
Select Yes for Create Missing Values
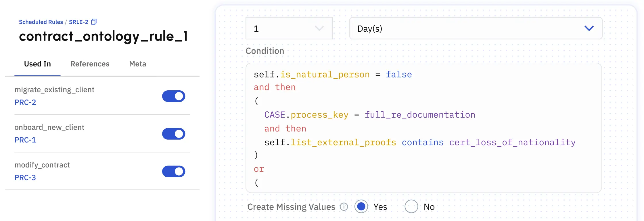pos(361,206)
